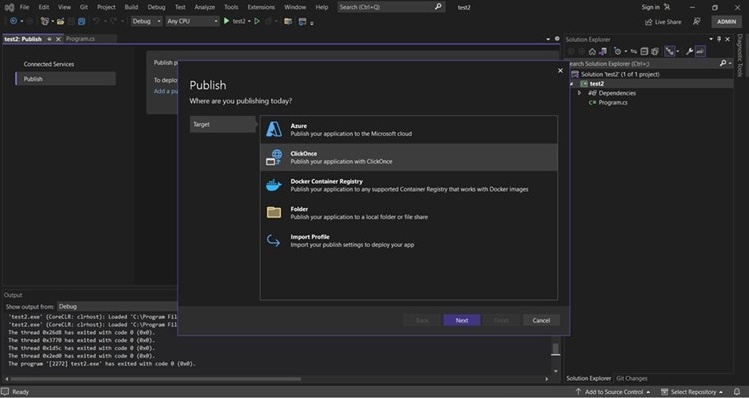Viewport: 749px width, 398px height.
Task: Open Properties via the wrench icon
Action: (x=689, y=52)
